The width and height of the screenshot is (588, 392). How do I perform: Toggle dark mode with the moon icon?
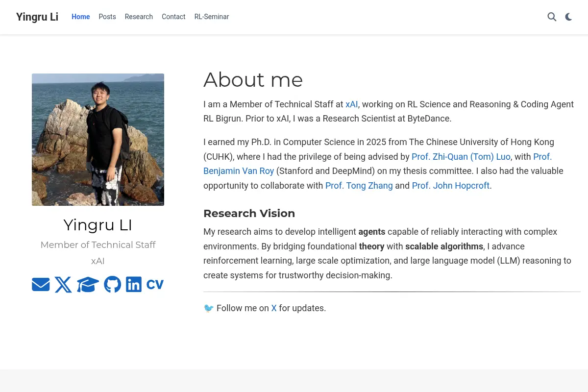(x=568, y=17)
